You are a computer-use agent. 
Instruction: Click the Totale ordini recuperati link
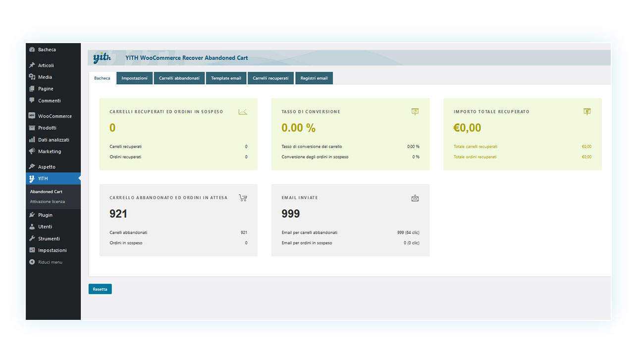475,157
